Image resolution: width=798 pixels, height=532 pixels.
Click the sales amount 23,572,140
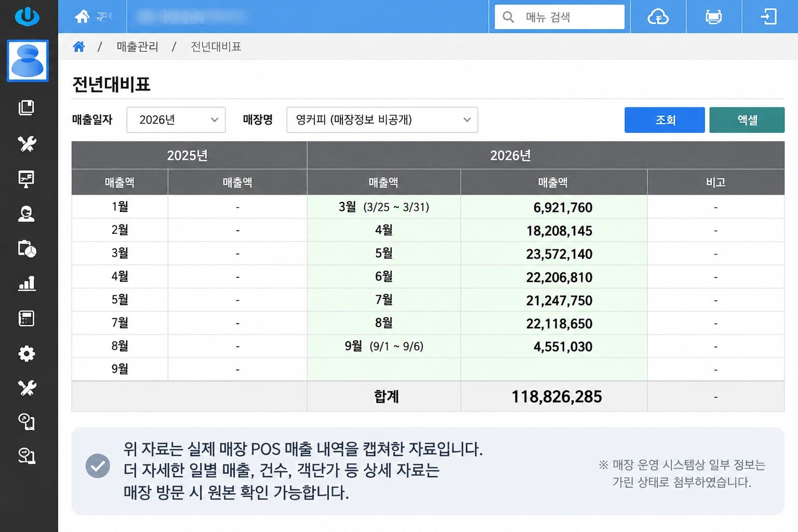tap(559, 254)
